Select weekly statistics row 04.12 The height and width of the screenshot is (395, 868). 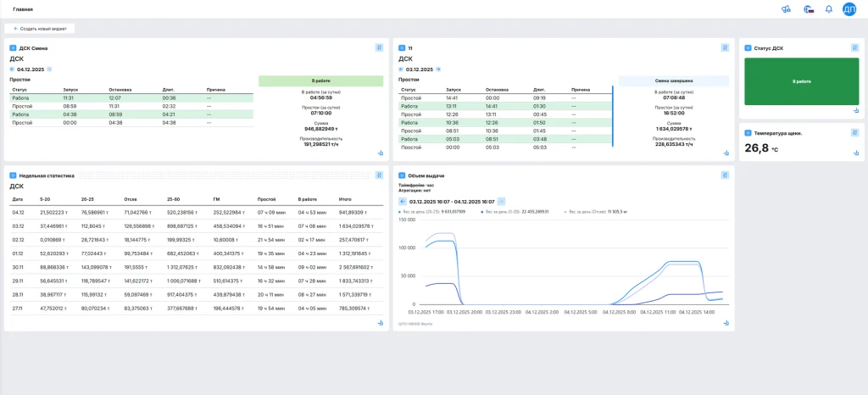pyautogui.click(x=196, y=212)
